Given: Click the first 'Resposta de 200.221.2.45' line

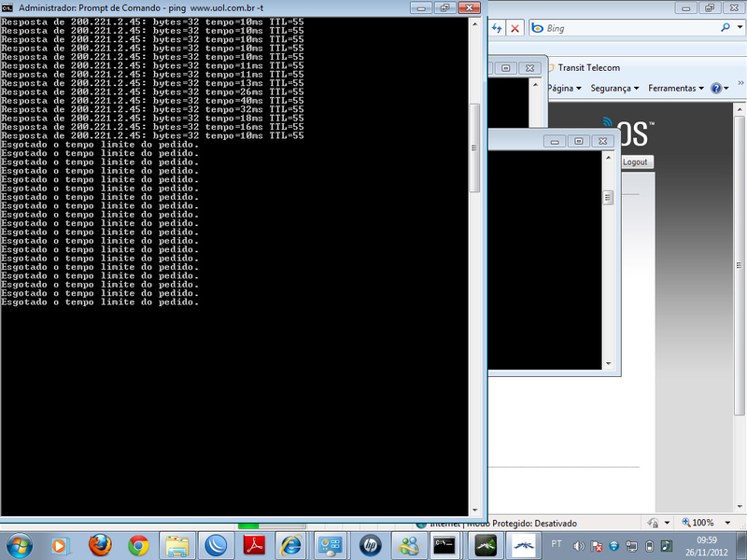Looking at the screenshot, I should coord(152,21).
